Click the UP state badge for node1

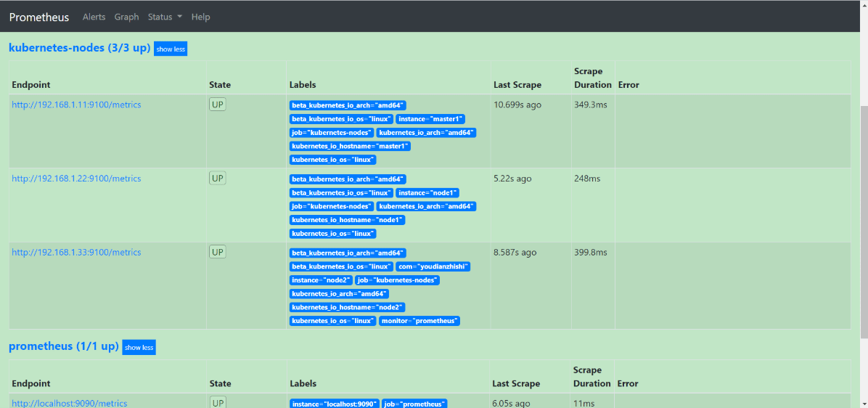click(x=218, y=179)
